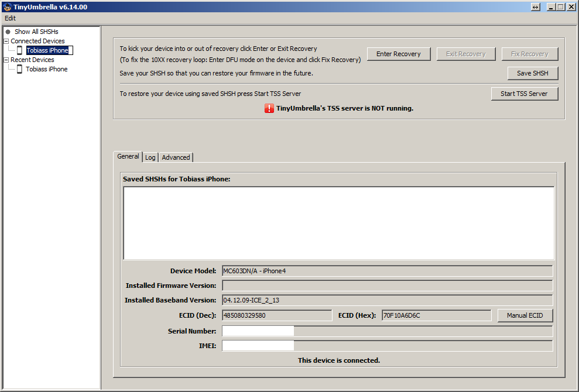The width and height of the screenshot is (579, 392).
Task: Switch to the General tab
Action: (x=128, y=156)
